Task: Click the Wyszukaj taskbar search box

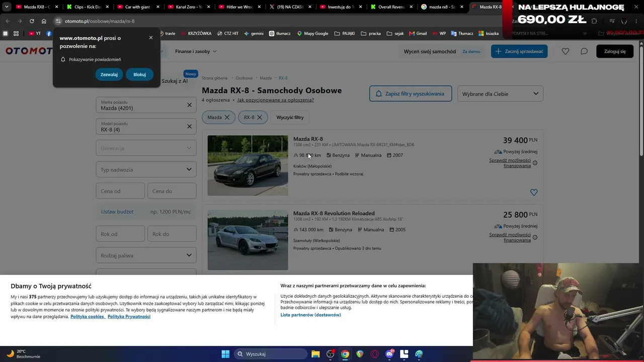Action: click(271, 354)
